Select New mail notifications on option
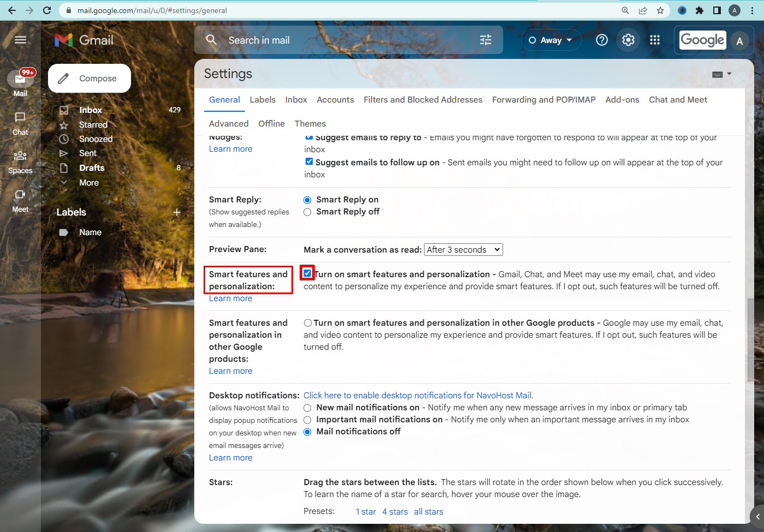The image size is (764, 532). tap(307, 408)
